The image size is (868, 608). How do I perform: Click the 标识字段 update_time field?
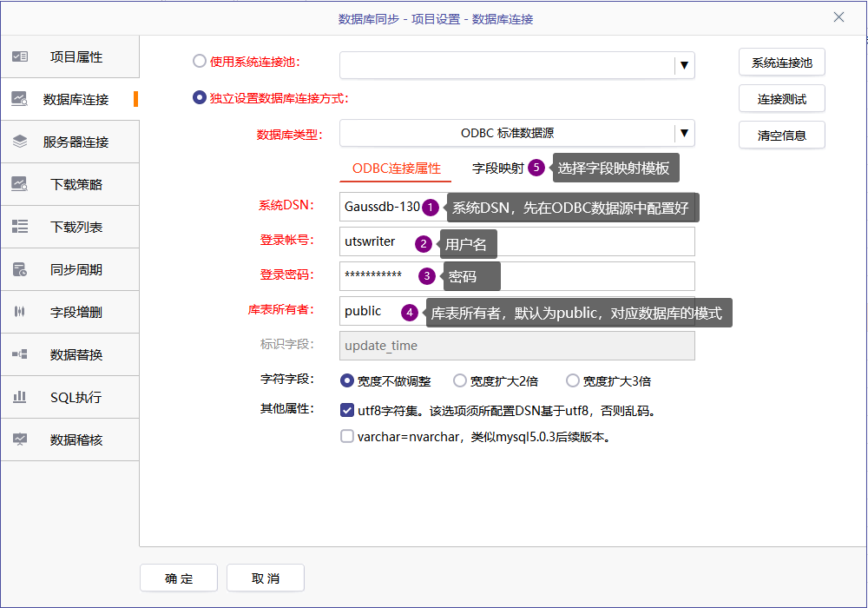coord(517,346)
